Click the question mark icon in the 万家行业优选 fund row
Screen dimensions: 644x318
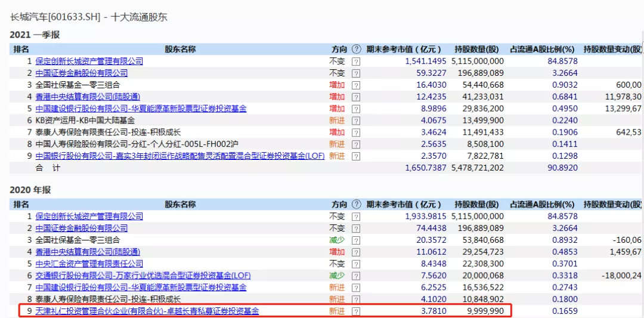(356, 276)
